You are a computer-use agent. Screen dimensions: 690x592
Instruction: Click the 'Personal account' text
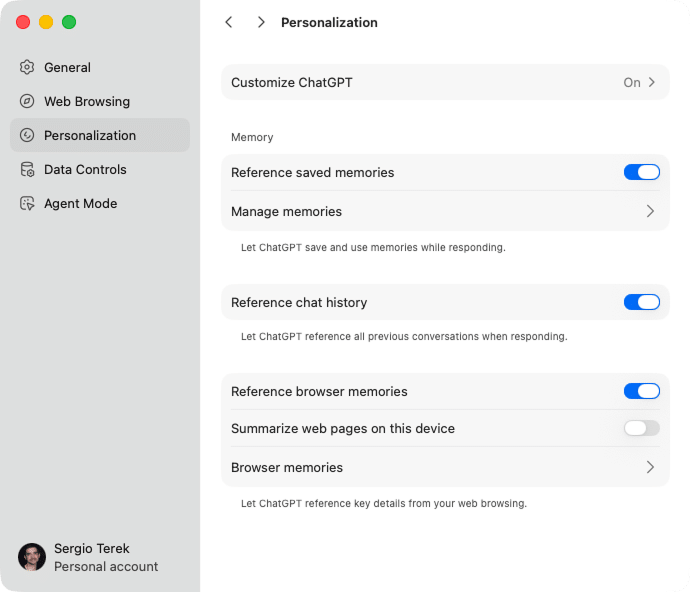pyautogui.click(x=106, y=566)
